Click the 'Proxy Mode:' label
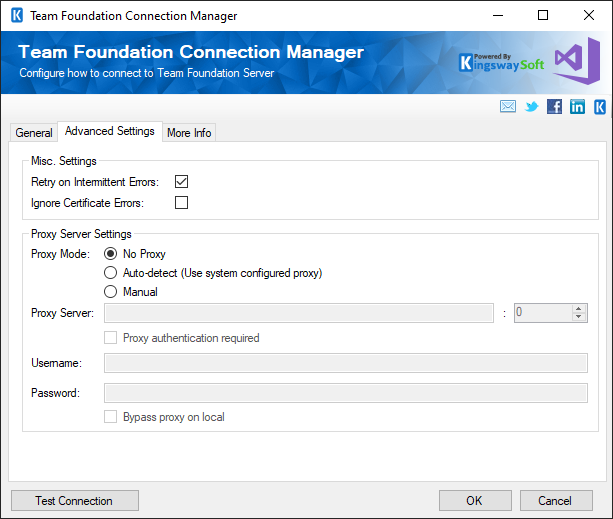The width and height of the screenshot is (613, 519). pos(61,254)
